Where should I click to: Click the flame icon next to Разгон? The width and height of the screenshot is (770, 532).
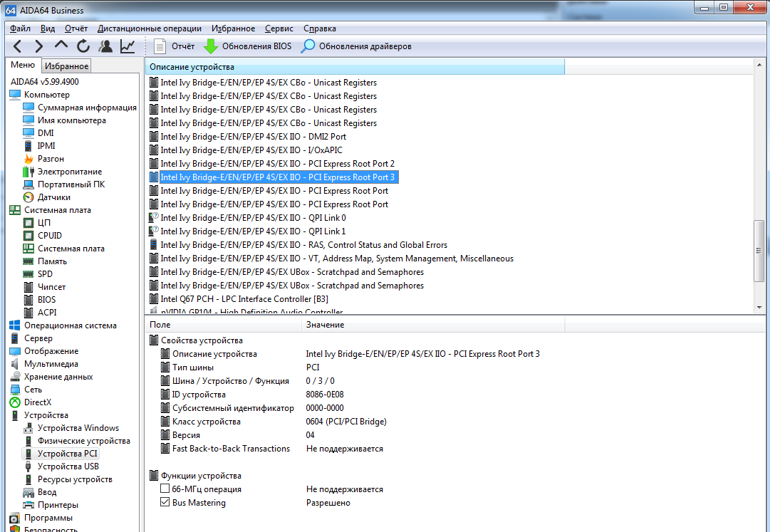coord(28,159)
